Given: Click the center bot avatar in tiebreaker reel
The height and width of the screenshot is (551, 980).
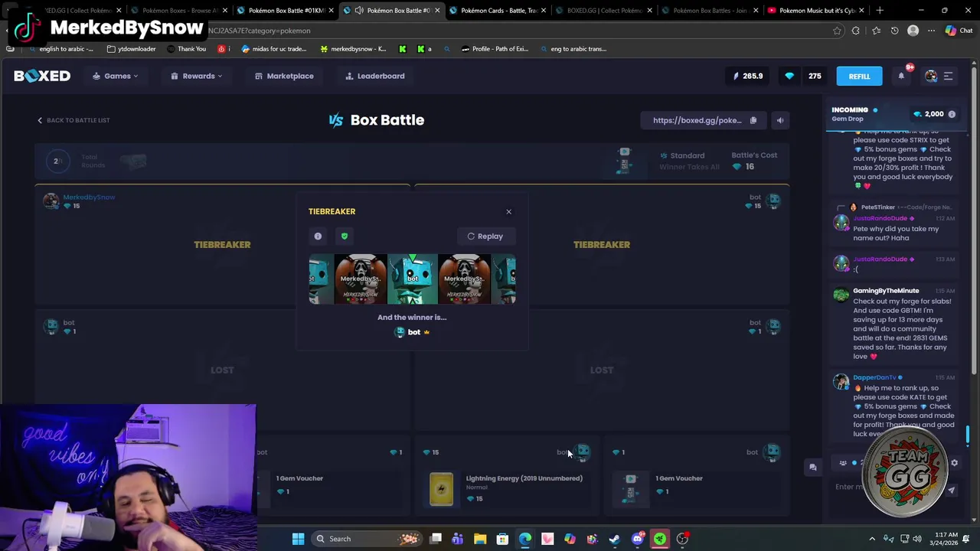Looking at the screenshot, I should pyautogui.click(x=413, y=279).
